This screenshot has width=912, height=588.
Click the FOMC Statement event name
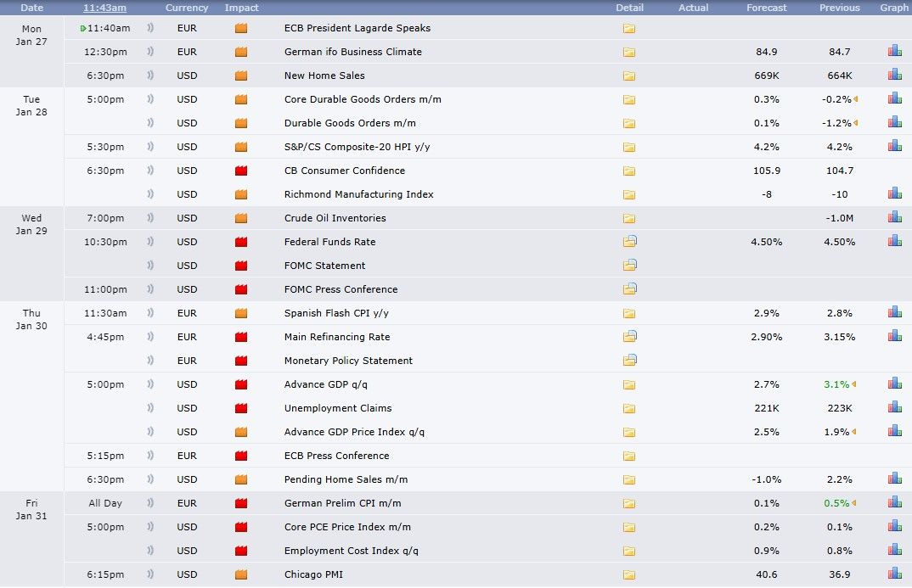click(324, 266)
